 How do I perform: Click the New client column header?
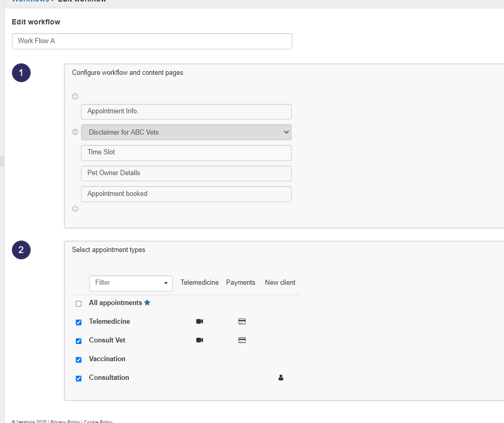click(x=280, y=282)
